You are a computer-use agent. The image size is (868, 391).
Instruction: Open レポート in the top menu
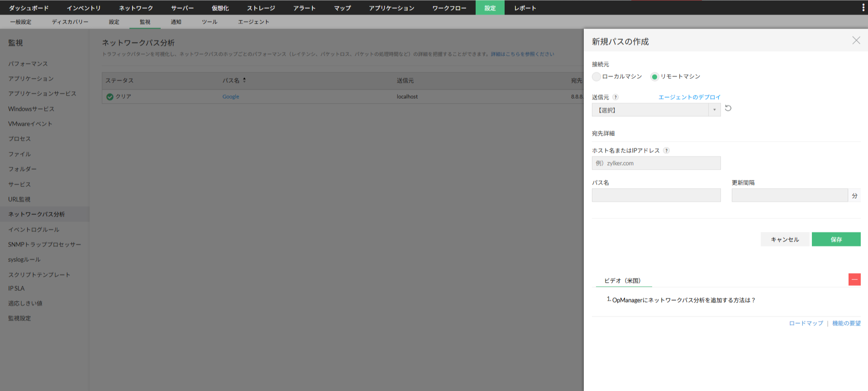(x=525, y=8)
